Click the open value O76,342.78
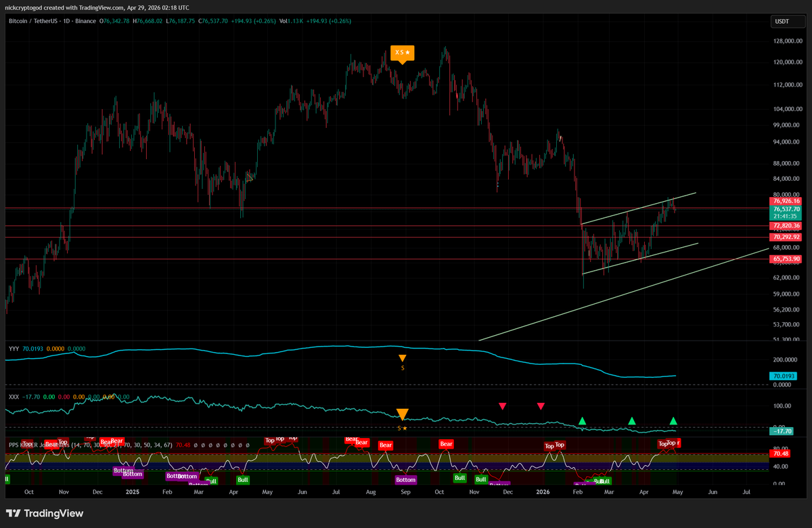Screen dimensions: 812x528 [x=115, y=22]
